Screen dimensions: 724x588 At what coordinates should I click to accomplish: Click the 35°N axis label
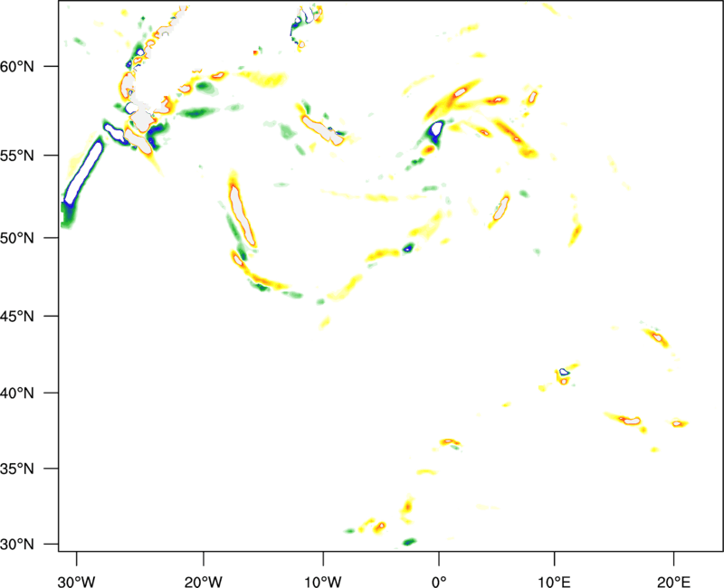coord(17,469)
